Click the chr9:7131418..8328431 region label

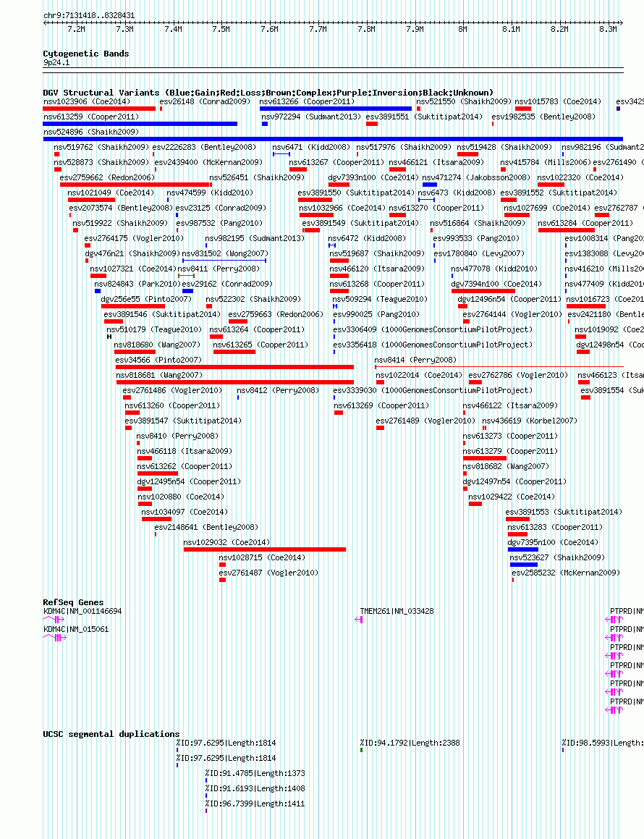89,15
